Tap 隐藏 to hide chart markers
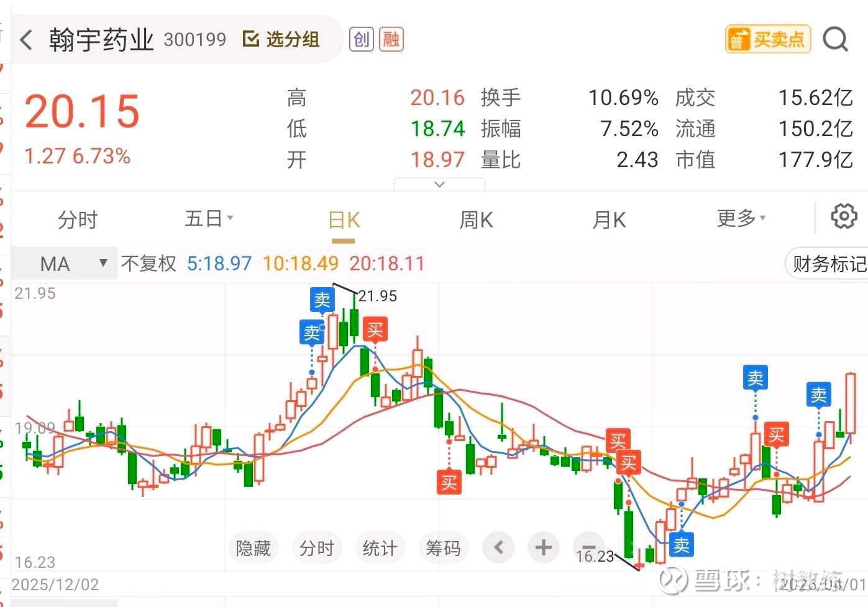The image size is (868, 607). (254, 548)
